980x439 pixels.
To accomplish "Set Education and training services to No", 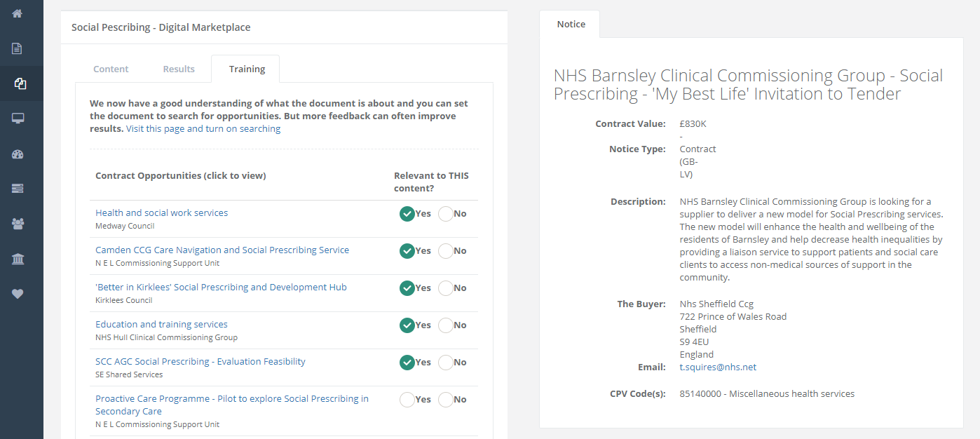I will [x=446, y=325].
